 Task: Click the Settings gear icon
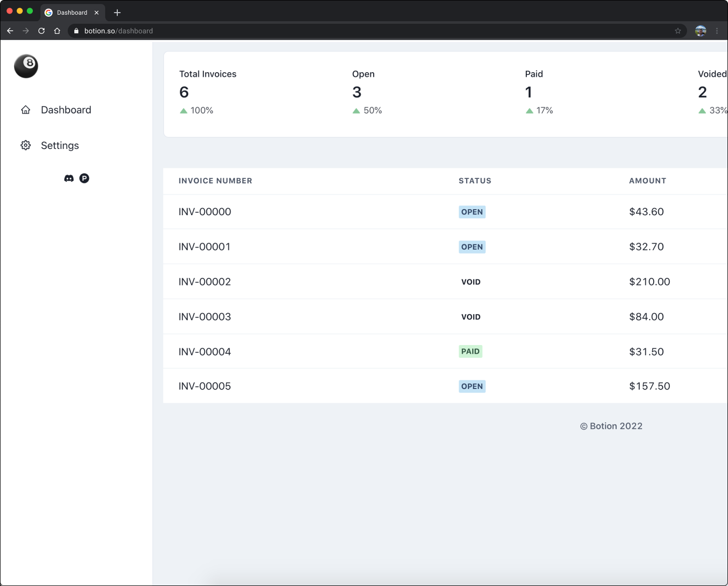point(26,145)
